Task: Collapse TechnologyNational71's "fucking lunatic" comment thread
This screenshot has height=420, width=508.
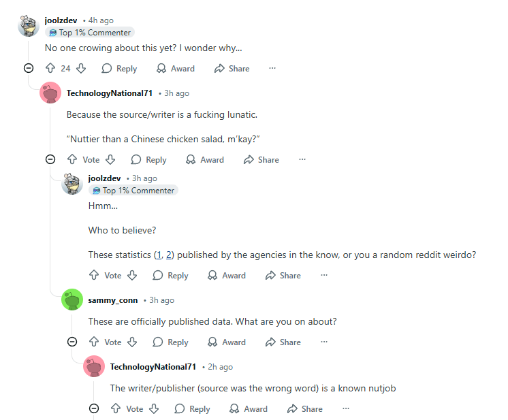Action: [50, 159]
